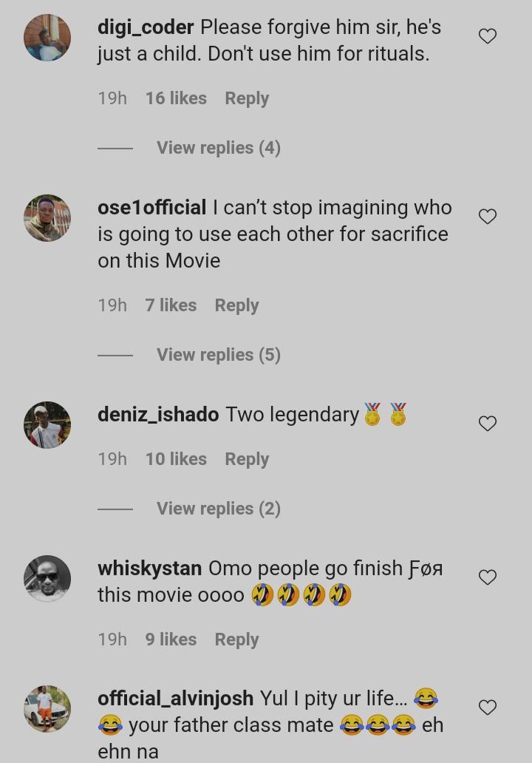
Task: Open the ose1official username link
Action: click(151, 208)
